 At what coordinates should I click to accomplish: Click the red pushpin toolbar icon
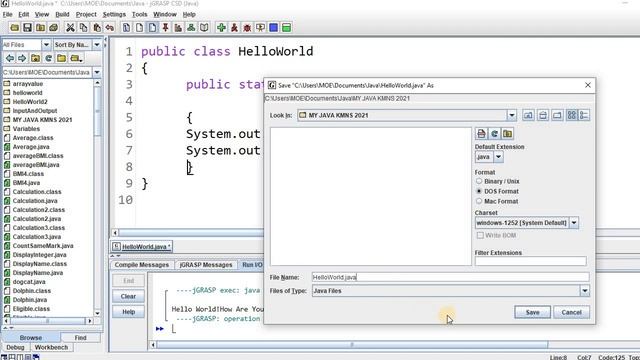(165, 28)
